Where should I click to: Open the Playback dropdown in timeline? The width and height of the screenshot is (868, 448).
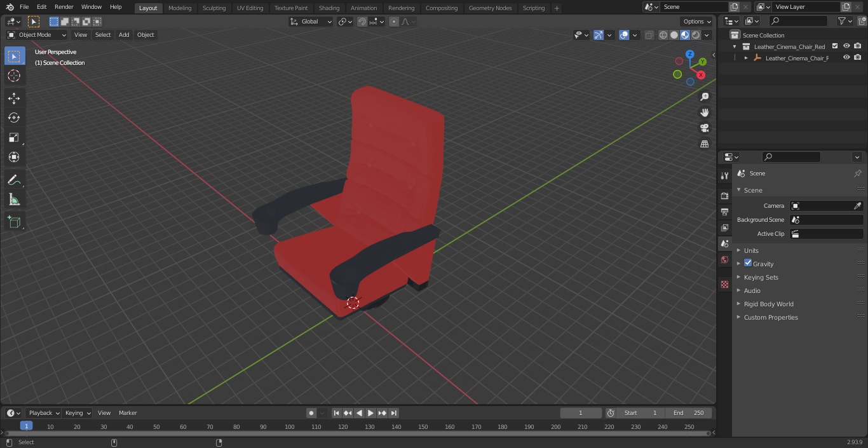(43, 413)
